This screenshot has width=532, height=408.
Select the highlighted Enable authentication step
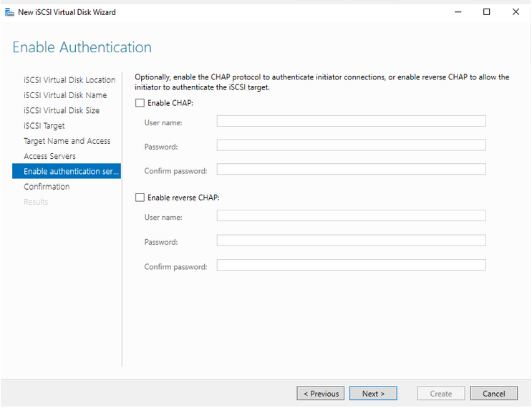pos(67,172)
